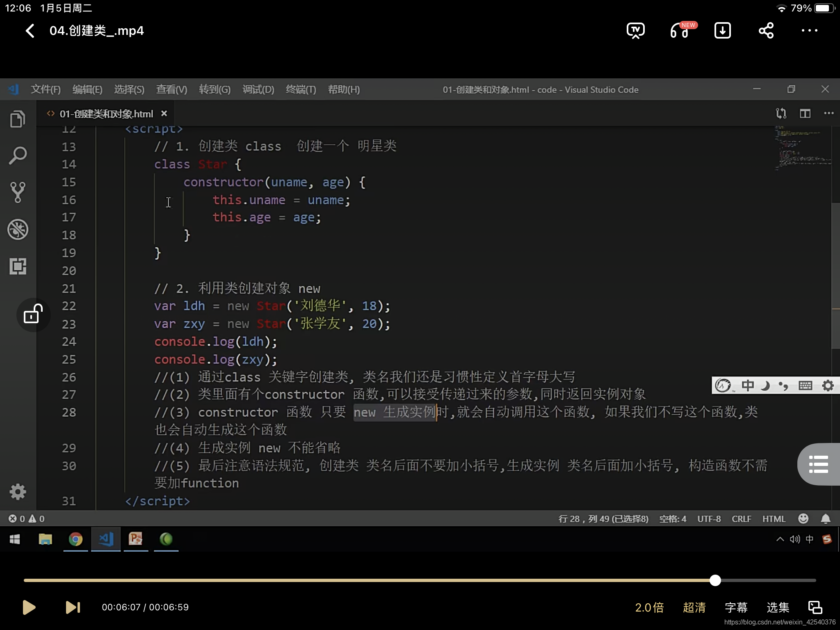Share the video
This screenshot has width=840, height=630.
[x=766, y=31]
